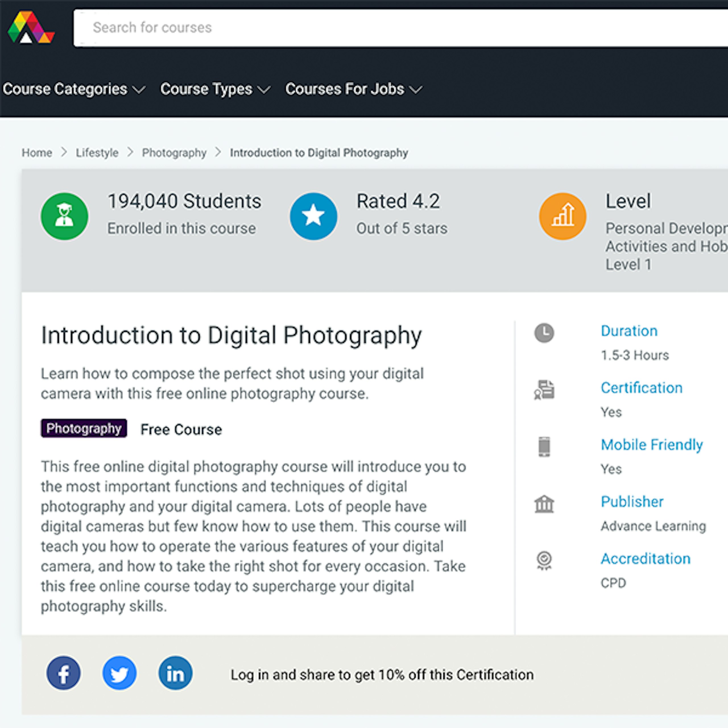
Task: Open the Courses For Jobs dropdown
Action: point(353,89)
